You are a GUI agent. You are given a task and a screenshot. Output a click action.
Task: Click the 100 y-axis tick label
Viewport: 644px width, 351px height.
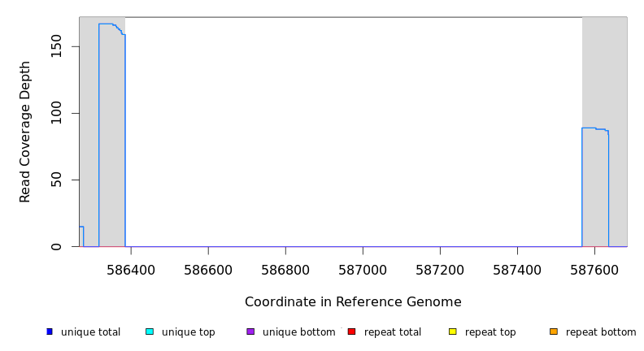click(x=56, y=113)
